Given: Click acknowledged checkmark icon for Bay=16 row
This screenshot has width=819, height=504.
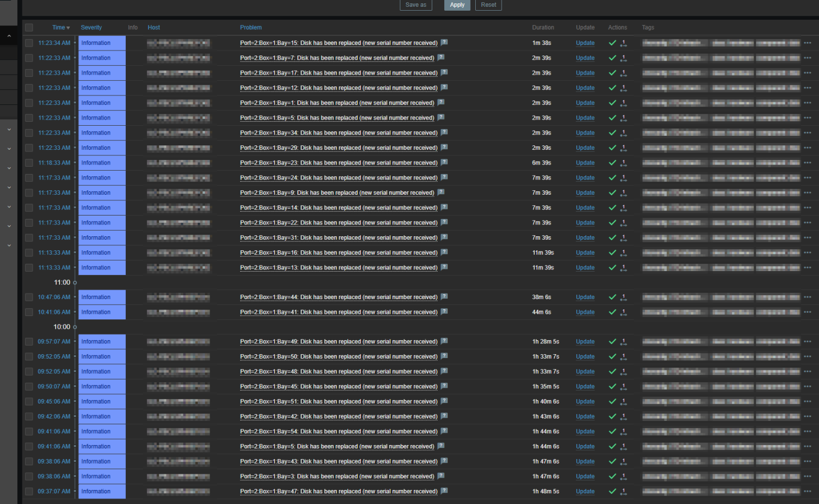Looking at the screenshot, I should click(613, 253).
